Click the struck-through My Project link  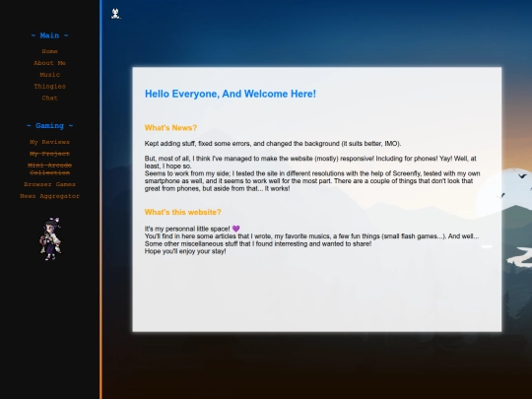tap(49, 154)
